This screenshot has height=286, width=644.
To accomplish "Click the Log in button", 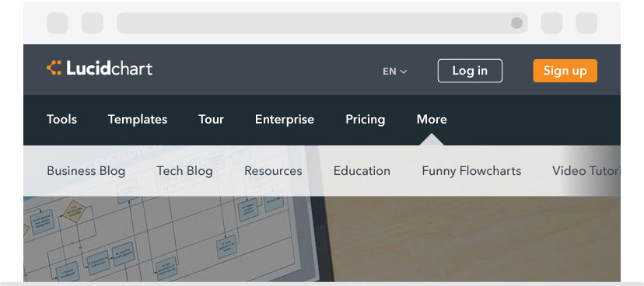I will click(x=470, y=71).
